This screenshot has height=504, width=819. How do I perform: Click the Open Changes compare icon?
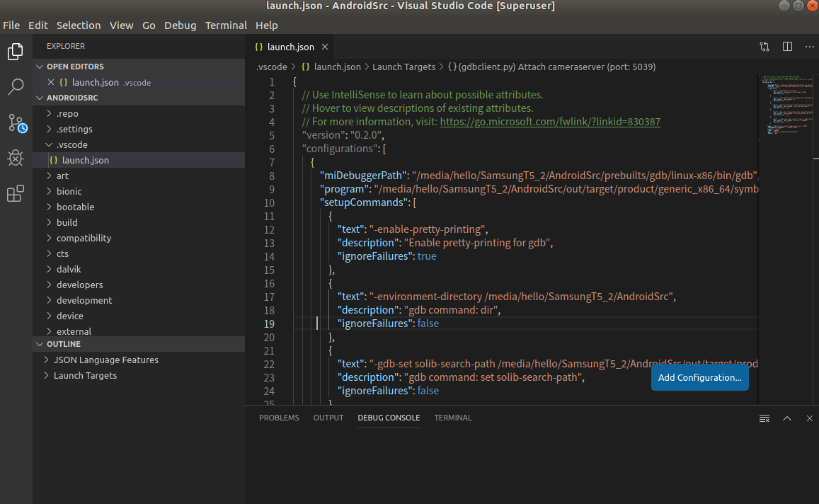point(764,47)
